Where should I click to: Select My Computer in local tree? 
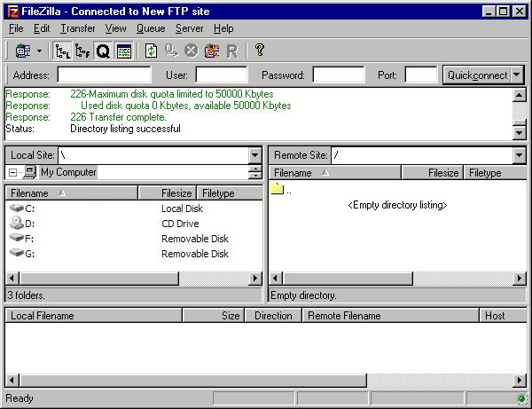[x=68, y=172]
